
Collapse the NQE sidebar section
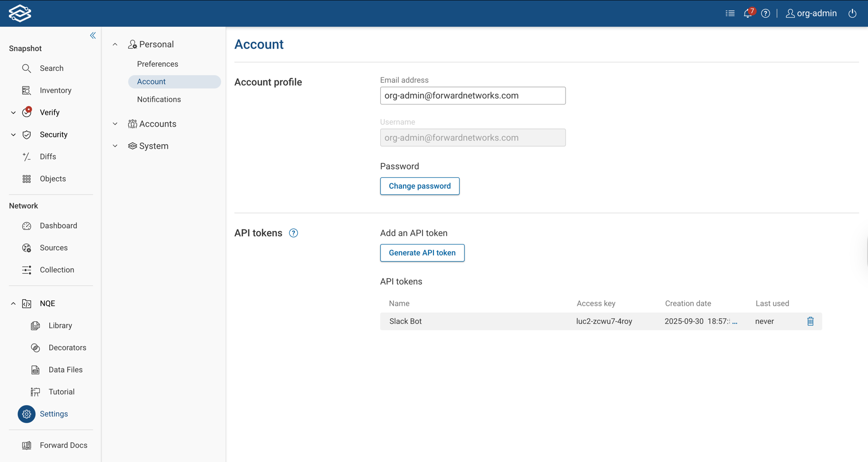(13, 303)
